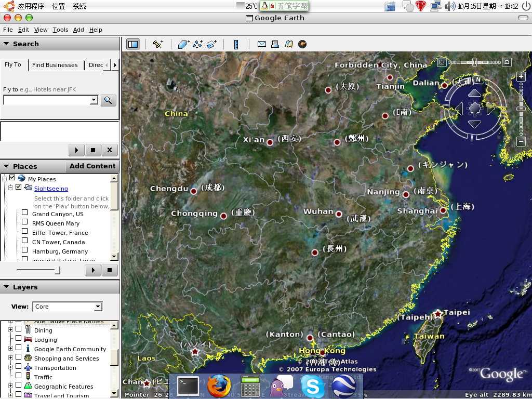532x399 pixels.
Task: Click the look-down arrow on compass
Action: [474, 124]
